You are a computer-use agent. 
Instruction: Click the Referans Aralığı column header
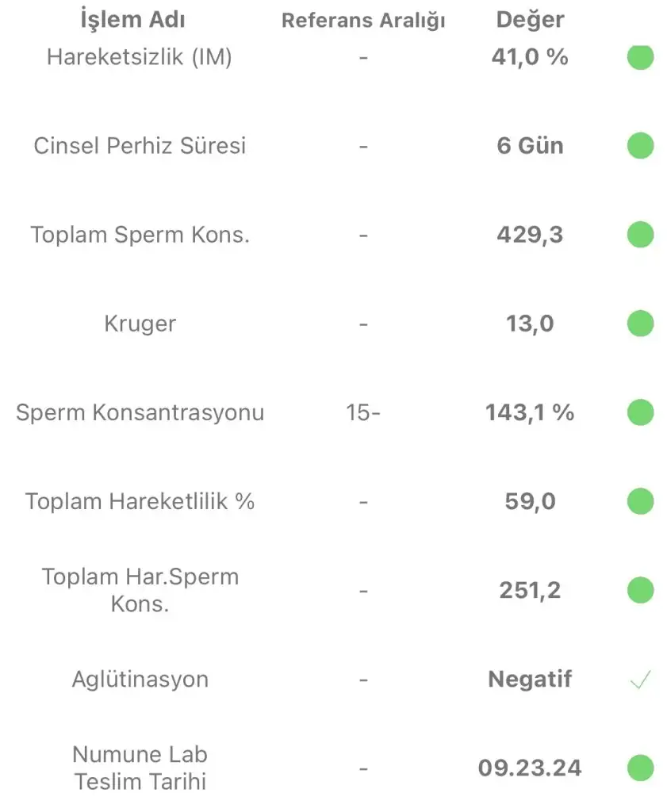pos(363,20)
